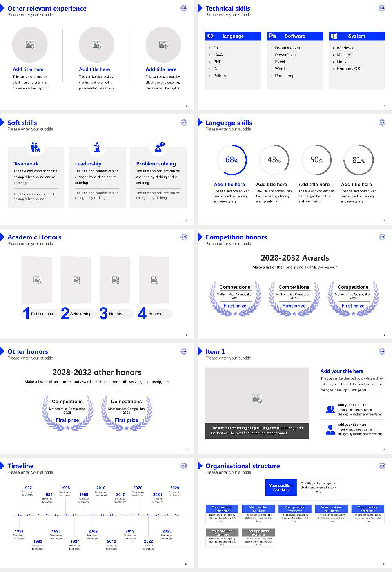Click the code brackets icon beside language
The image size is (392, 572).
210,36
